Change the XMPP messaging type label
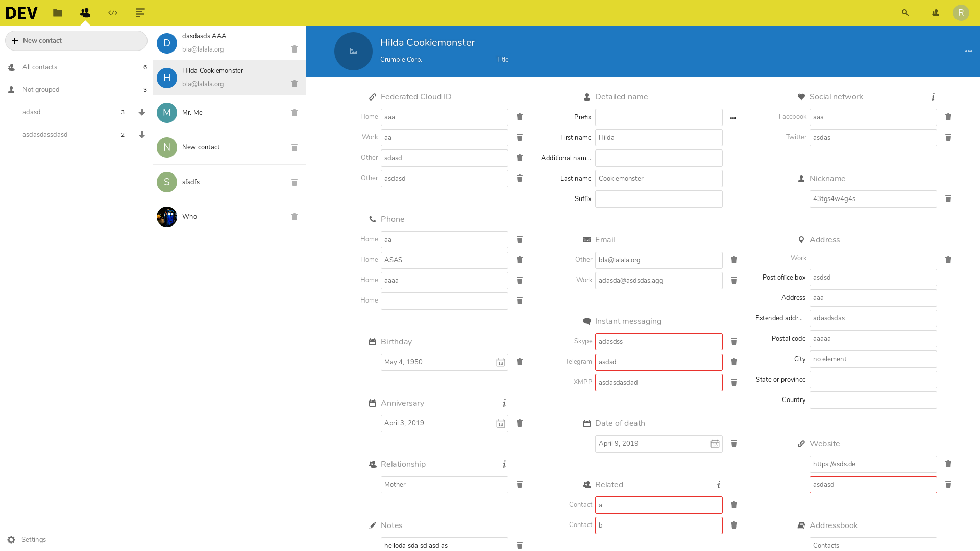The width and height of the screenshot is (980, 551). [x=582, y=382]
